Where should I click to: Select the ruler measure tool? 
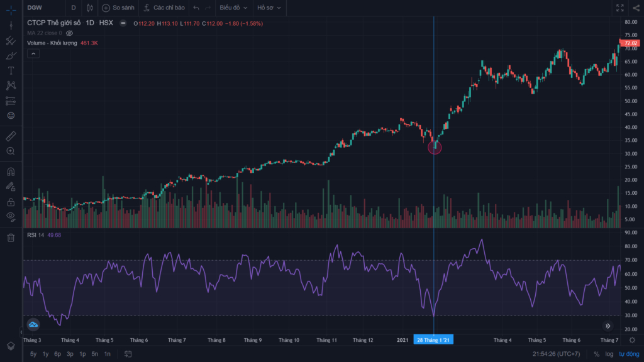coord(11,136)
